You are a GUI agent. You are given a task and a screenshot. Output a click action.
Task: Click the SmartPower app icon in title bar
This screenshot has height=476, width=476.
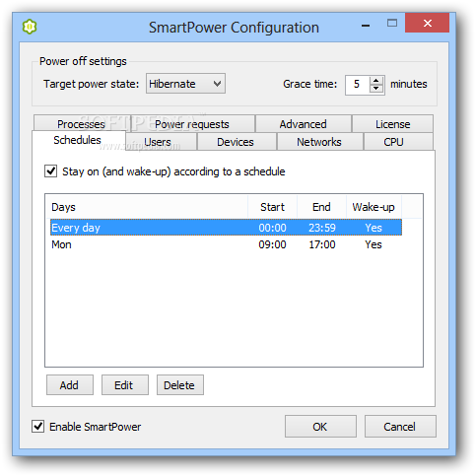(x=30, y=27)
